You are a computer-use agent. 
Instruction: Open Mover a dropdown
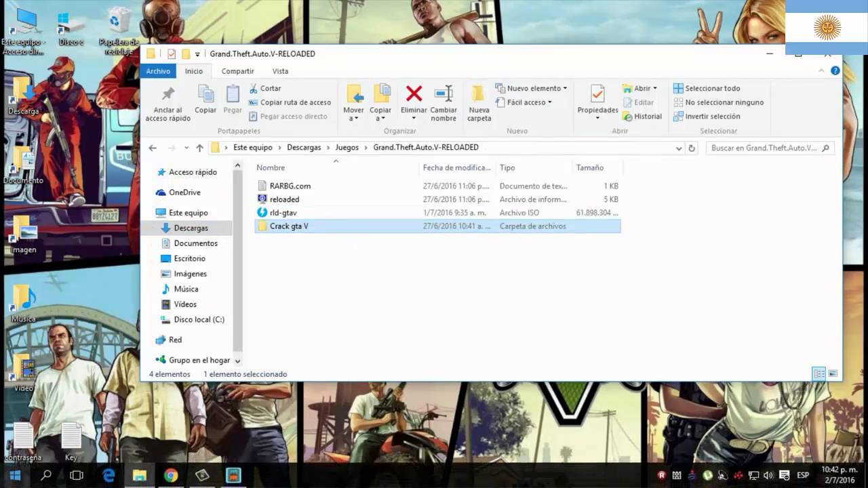353,114
